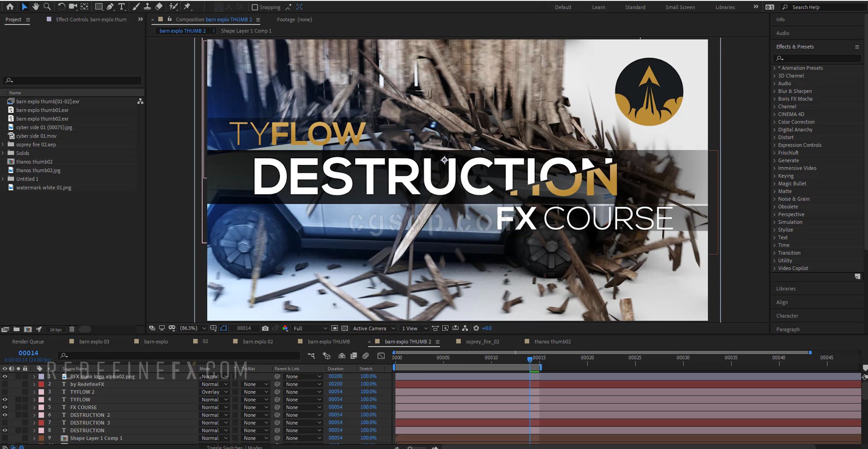Enable motion blur switch in timeline header
Viewport: 868px width, 449px height.
(366, 356)
